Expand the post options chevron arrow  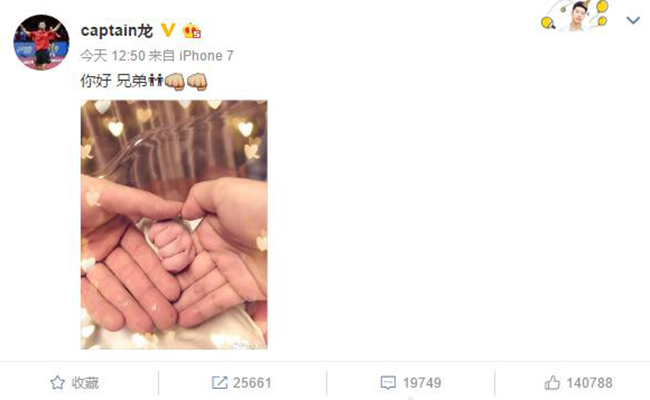(633, 20)
